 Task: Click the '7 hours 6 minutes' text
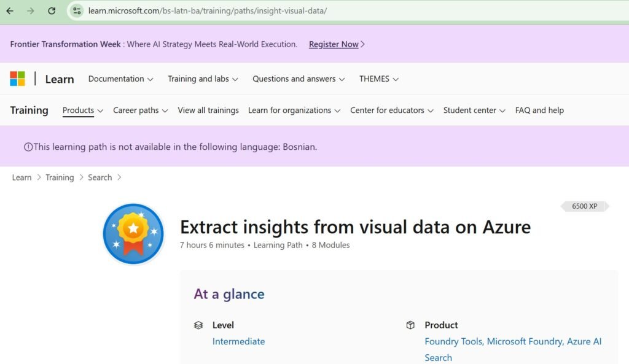[212, 245]
